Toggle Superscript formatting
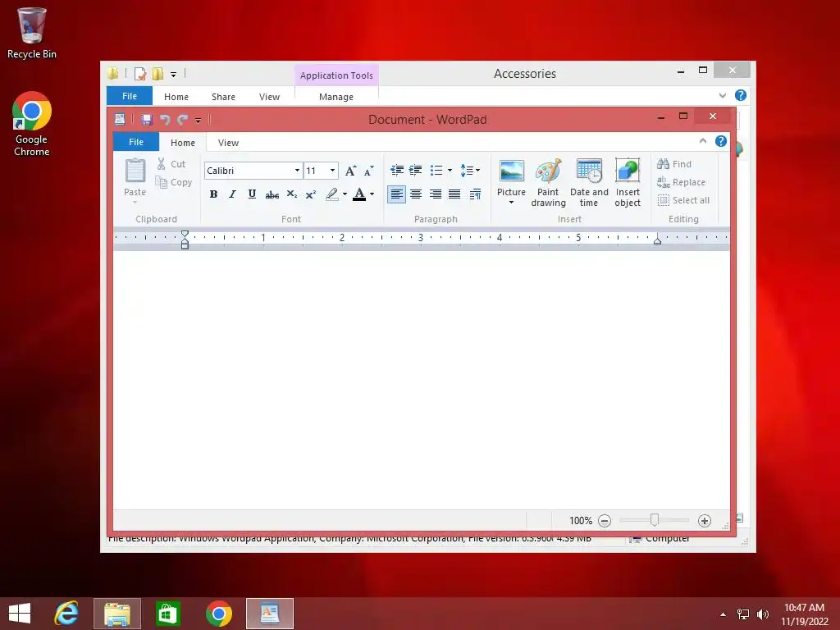The width and height of the screenshot is (840, 630). coord(311,194)
